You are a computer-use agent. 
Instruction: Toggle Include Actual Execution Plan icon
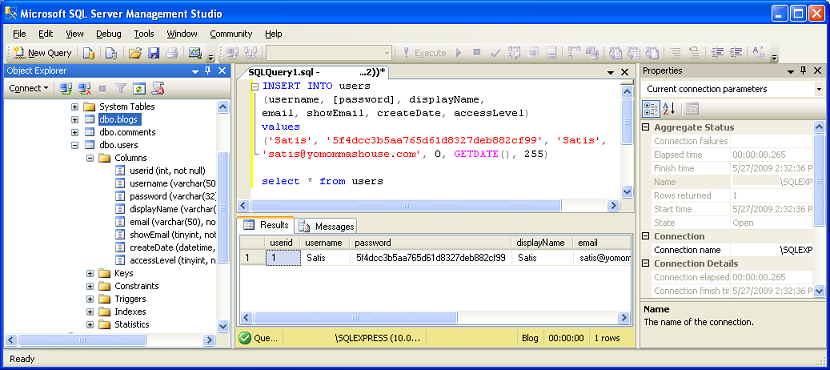[x=574, y=53]
